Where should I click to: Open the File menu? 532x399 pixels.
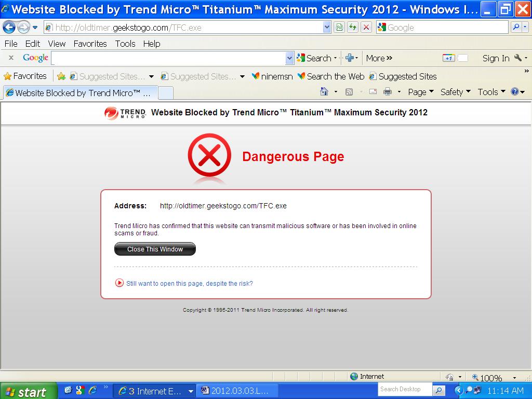(11, 44)
